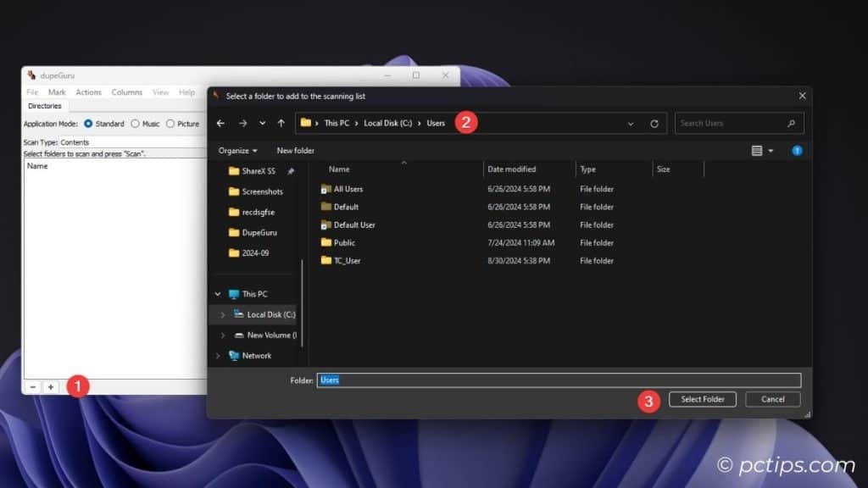The height and width of the screenshot is (488, 868).
Task: Navigate up one folder level
Action: pos(281,124)
